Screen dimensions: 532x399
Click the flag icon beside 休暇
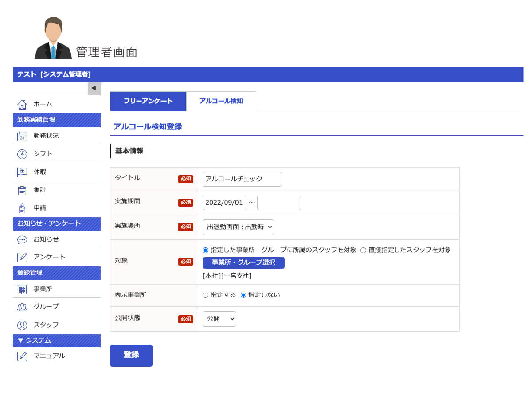(22, 172)
